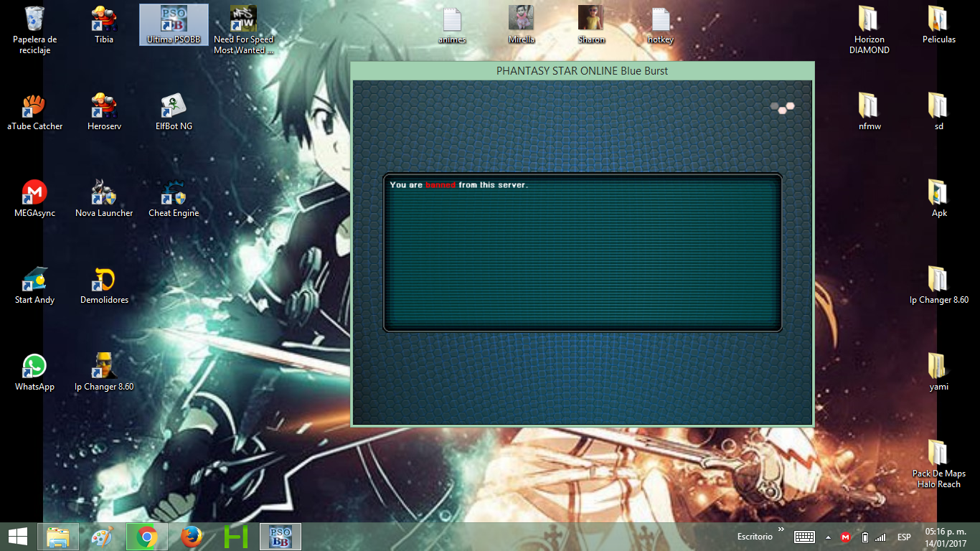Open the Nova Launcher shortcut

(x=104, y=199)
